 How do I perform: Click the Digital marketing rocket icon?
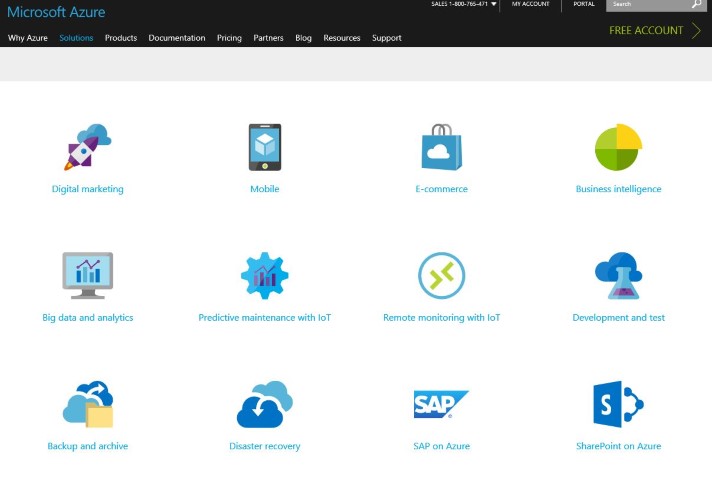[88, 147]
